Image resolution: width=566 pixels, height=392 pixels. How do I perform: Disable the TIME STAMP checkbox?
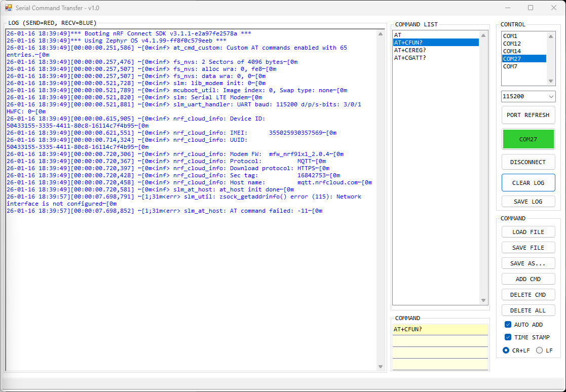tap(508, 337)
